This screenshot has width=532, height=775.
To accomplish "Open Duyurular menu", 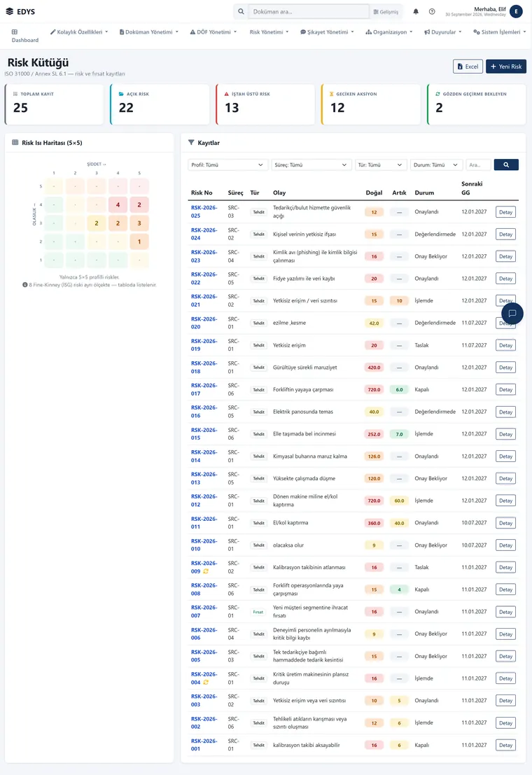I will [443, 32].
